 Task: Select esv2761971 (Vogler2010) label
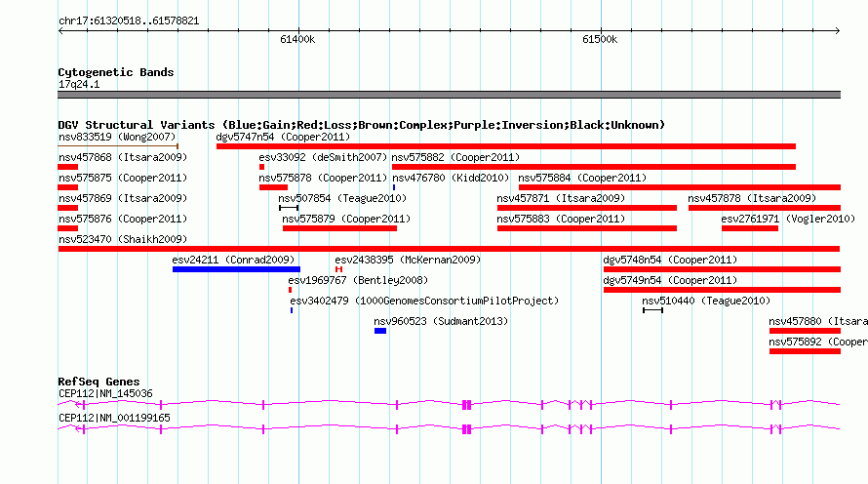(x=788, y=219)
